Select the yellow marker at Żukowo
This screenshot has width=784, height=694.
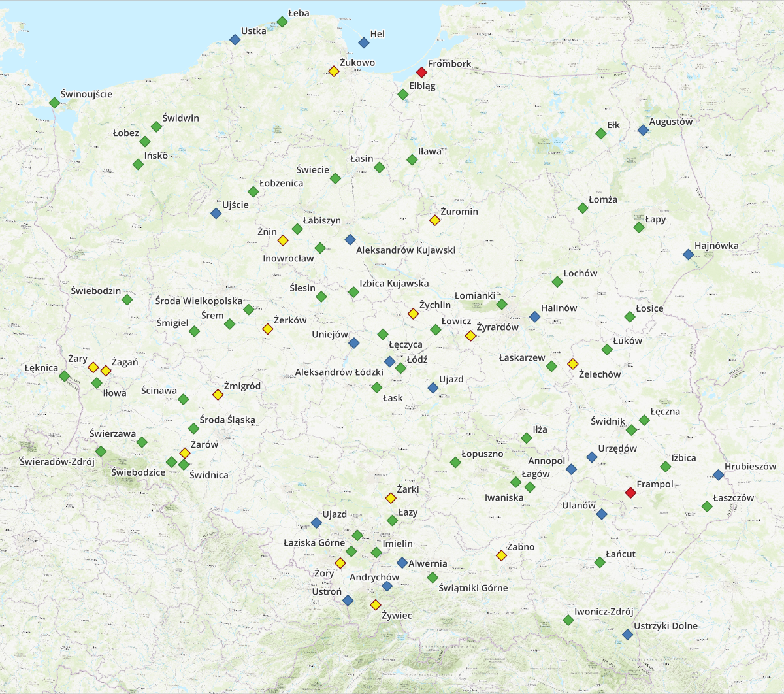[x=334, y=71]
